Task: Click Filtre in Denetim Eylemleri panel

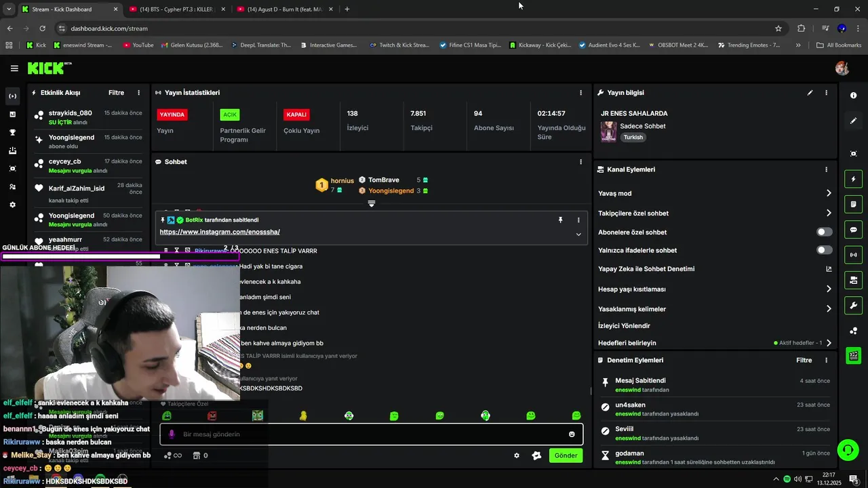Action: [x=804, y=361]
